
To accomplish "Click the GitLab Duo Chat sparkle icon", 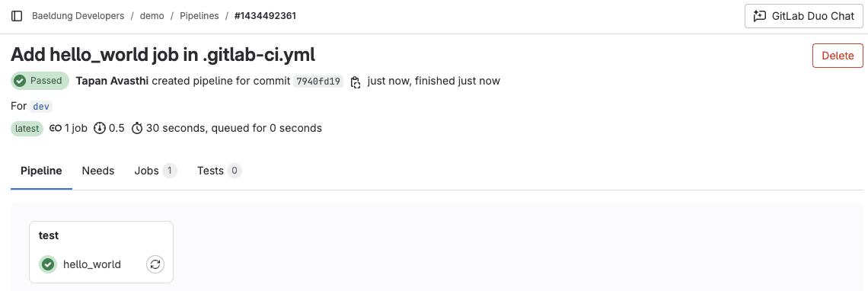I will 760,16.
